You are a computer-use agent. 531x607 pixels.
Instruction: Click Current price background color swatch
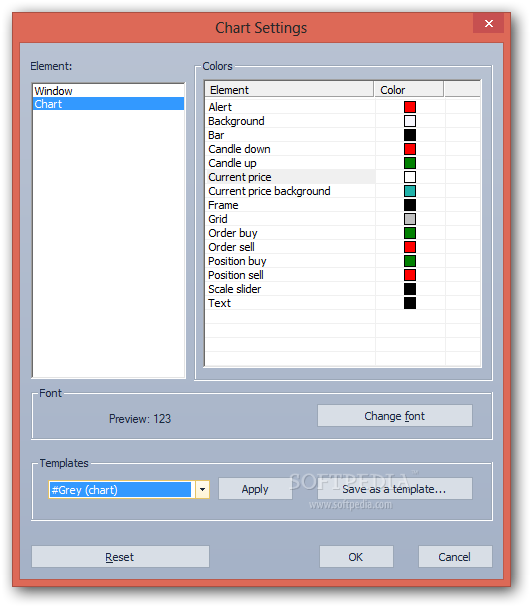tap(410, 191)
